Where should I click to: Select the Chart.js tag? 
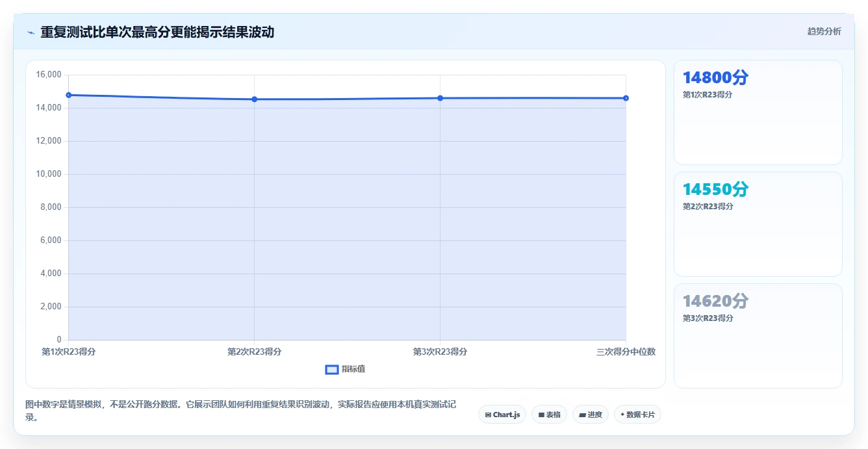click(x=502, y=415)
